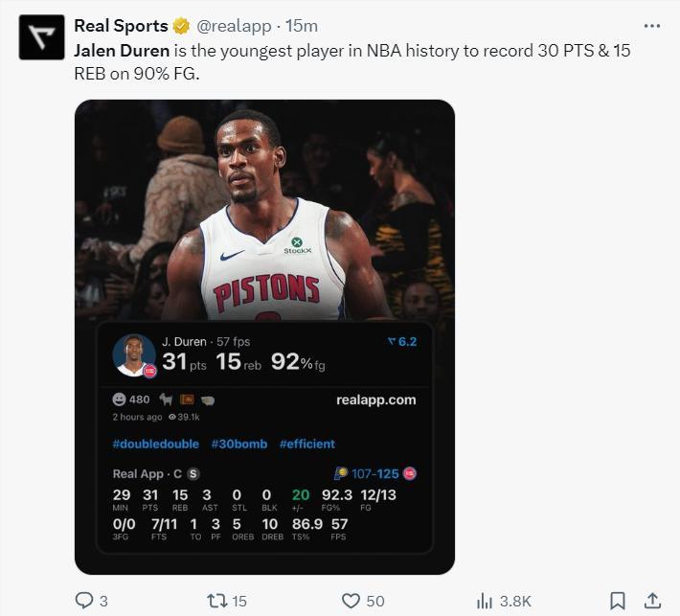Click the share upload icon
Viewport: 680px width, 616px height.
point(652,601)
